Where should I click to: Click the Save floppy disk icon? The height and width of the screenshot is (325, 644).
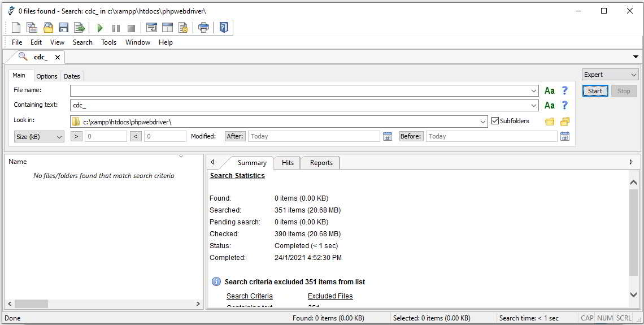coord(63,28)
